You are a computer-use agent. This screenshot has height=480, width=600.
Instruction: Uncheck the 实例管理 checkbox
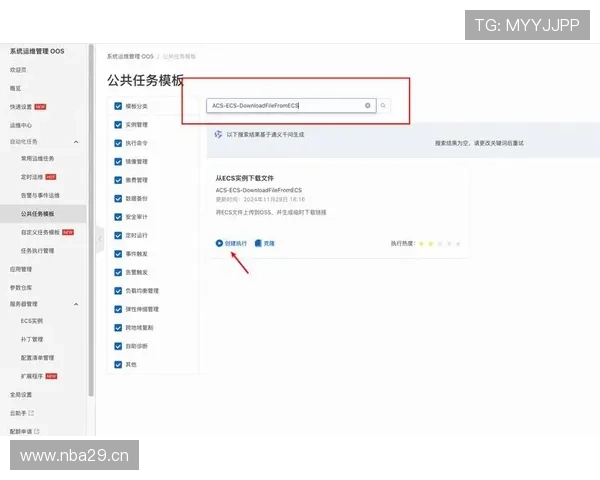[118, 125]
